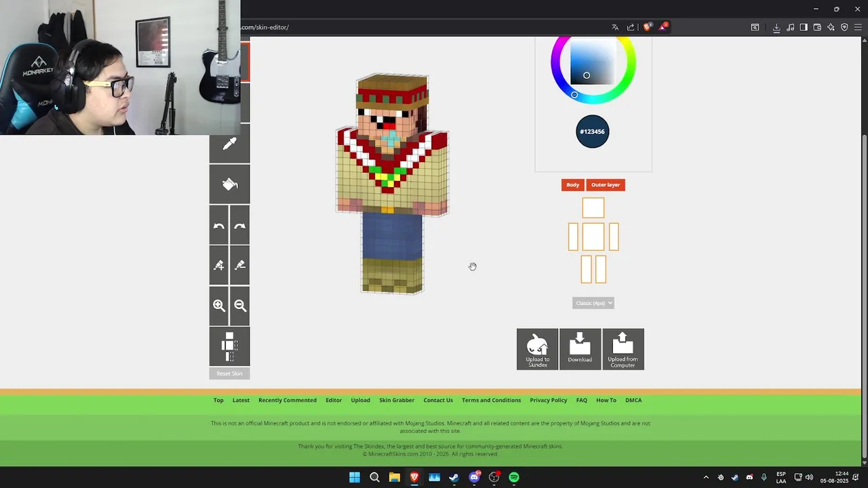Select the darken color tool
The height and width of the screenshot is (488, 868).
(x=240, y=266)
